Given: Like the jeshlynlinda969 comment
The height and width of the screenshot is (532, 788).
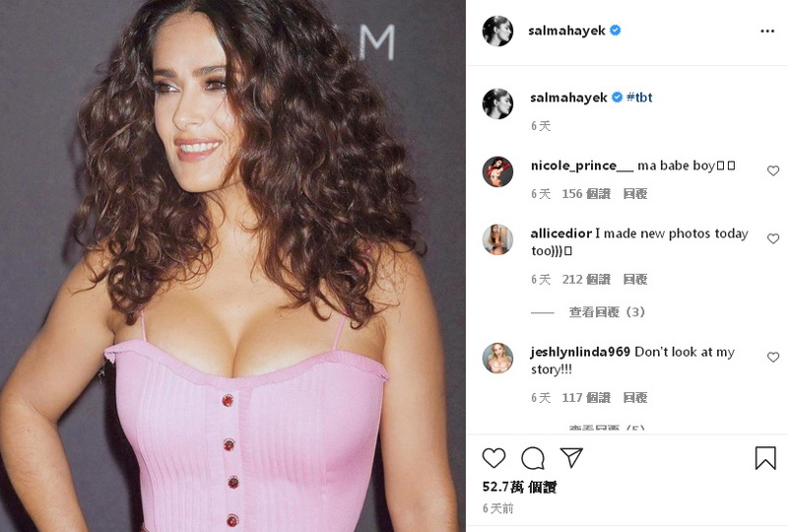Looking at the screenshot, I should pyautogui.click(x=773, y=357).
